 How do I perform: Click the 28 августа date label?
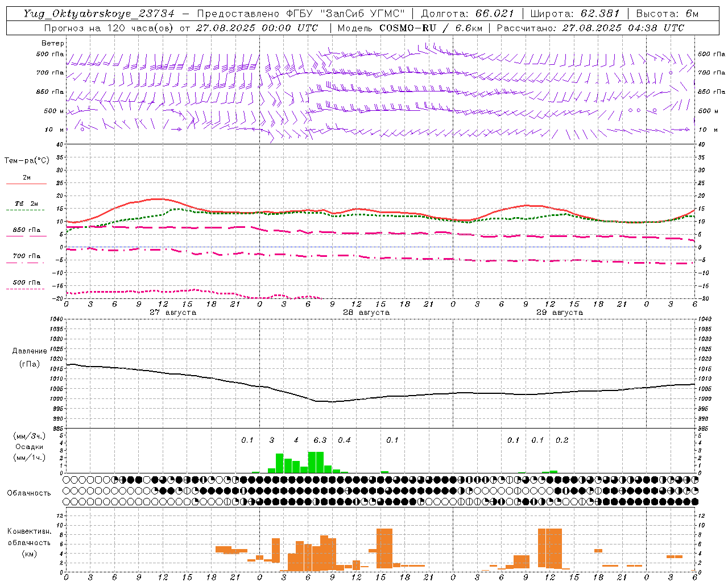tap(366, 313)
